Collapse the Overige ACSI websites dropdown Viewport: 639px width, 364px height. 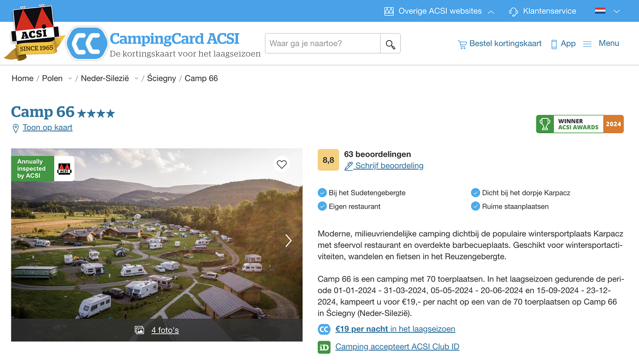pyautogui.click(x=490, y=11)
